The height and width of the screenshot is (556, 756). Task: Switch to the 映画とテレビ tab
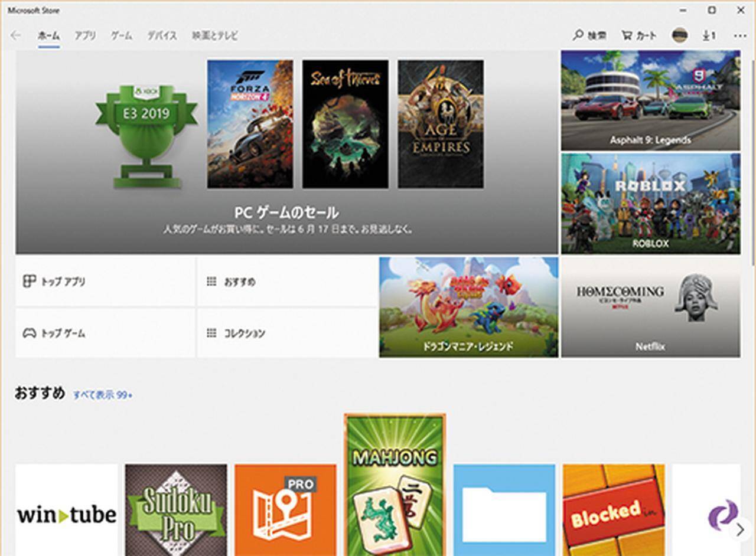click(x=214, y=36)
